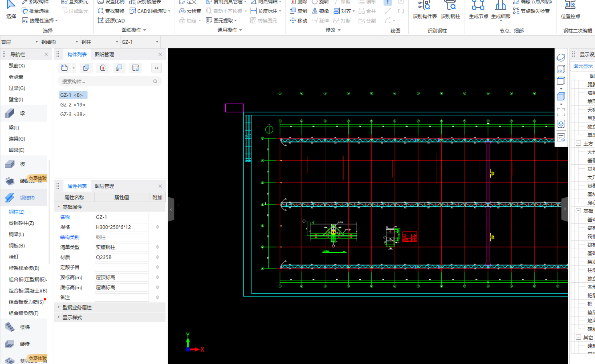Image resolution: width=595 pixels, height=364 pixels.
Task: Toggle 附加 checkbox for 清单类型 row
Action: tap(157, 247)
